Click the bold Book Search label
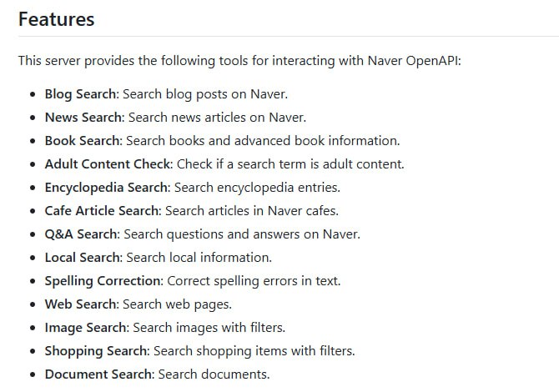The width and height of the screenshot is (559, 392). (x=83, y=140)
